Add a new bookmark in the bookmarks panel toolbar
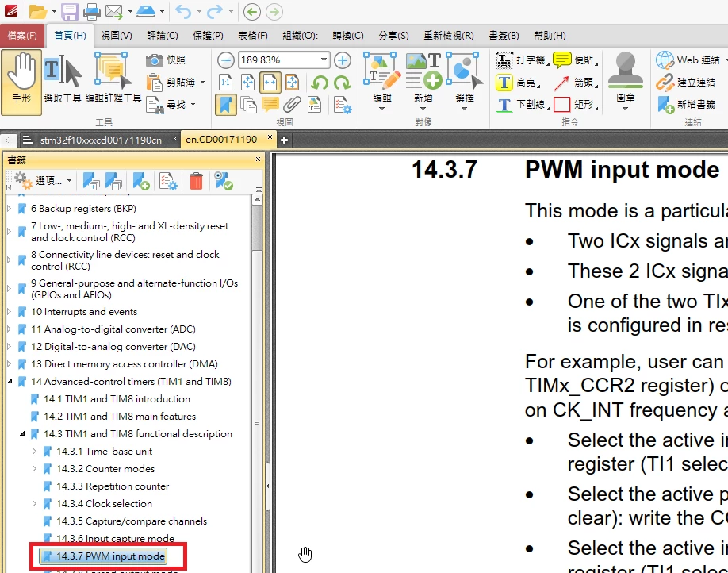 [141, 181]
